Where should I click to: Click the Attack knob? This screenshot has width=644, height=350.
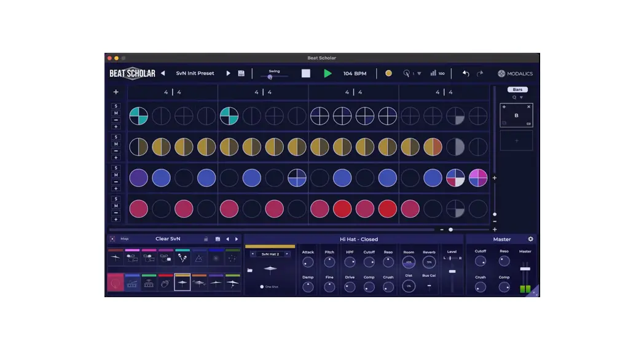[x=308, y=262]
